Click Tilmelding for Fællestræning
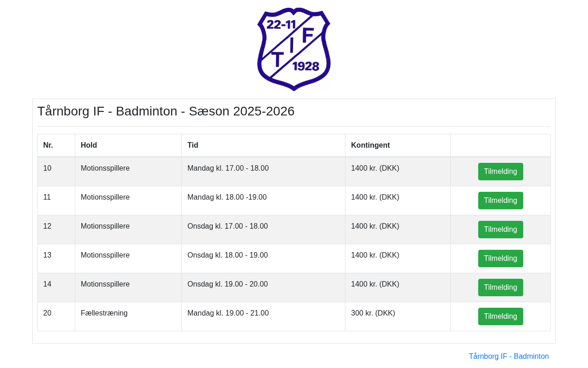Image resolution: width=588 pixels, height=368 pixels. point(500,316)
